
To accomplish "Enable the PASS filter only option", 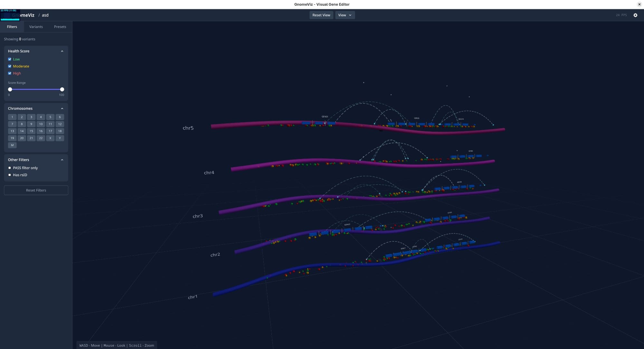I will click(x=10, y=168).
